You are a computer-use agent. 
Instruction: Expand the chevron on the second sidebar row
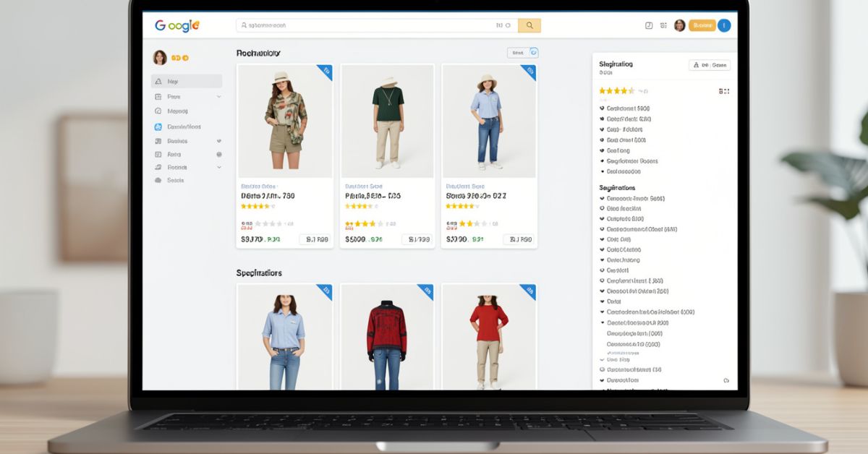point(218,96)
